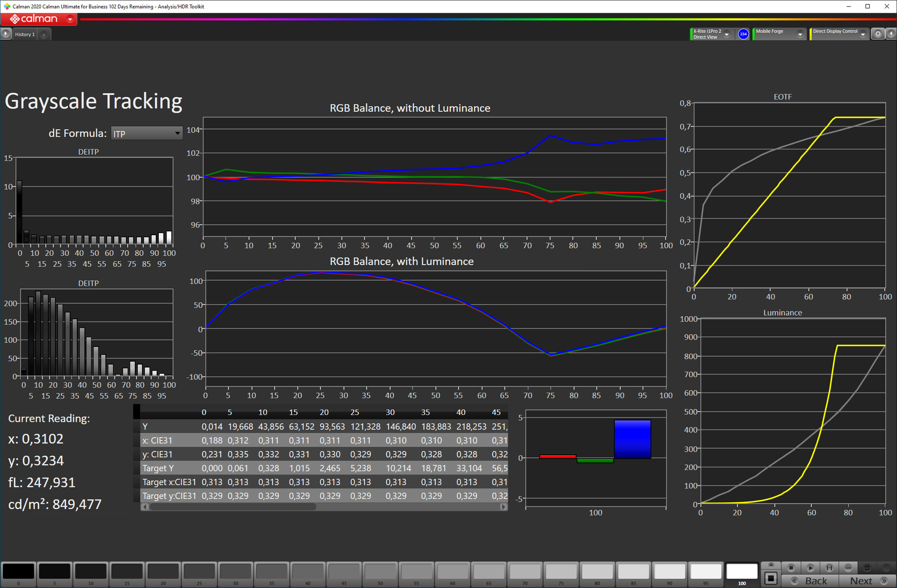
Task: Collapse the right panel with the arrow icon
Action: tap(891, 34)
